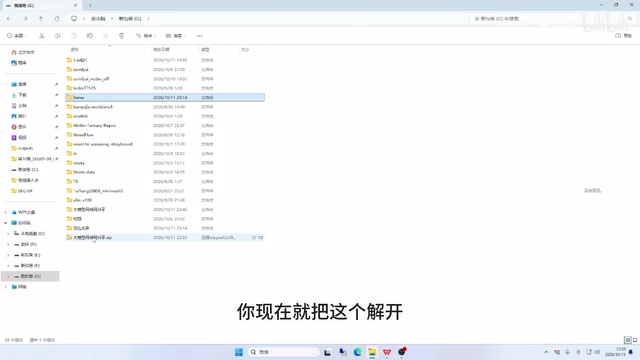This screenshot has width=640, height=360.
Task: Switch to details view in status bar
Action: tap(627, 340)
